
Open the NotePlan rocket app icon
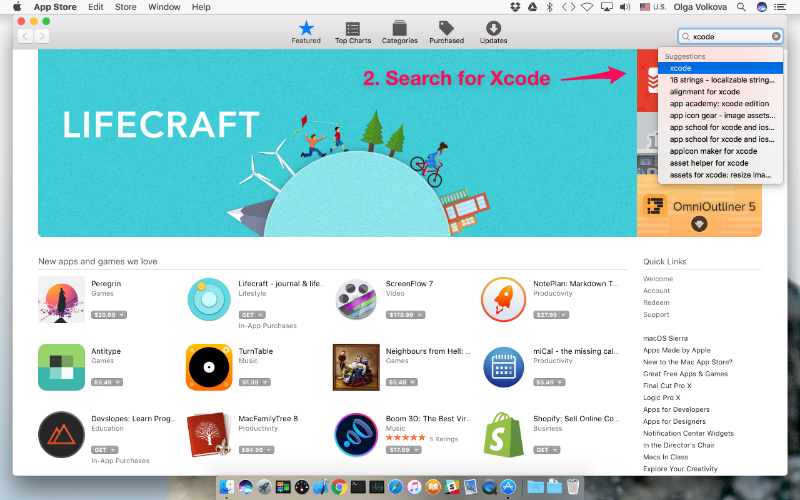[503, 299]
